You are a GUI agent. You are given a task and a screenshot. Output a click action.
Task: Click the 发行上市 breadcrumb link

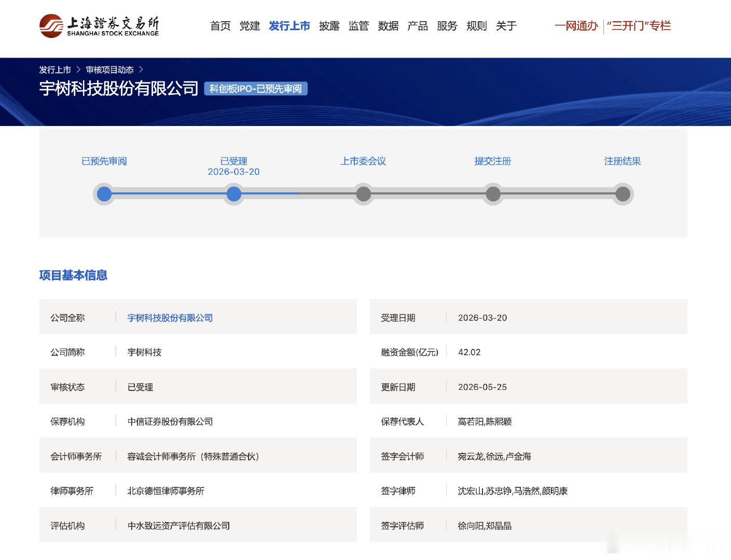pos(55,70)
